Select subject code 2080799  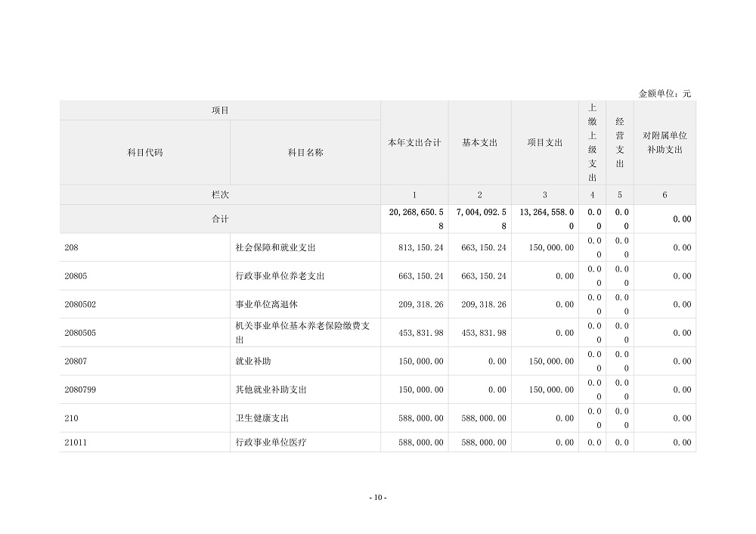pos(80,390)
